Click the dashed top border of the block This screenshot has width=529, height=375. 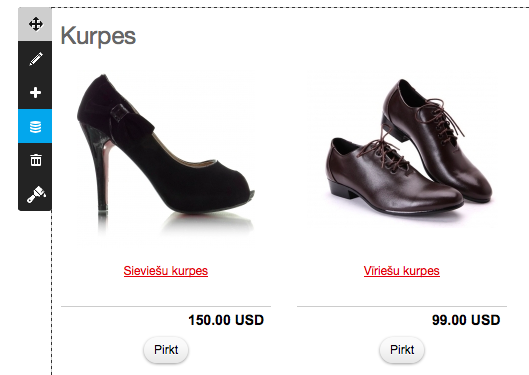point(290,7)
